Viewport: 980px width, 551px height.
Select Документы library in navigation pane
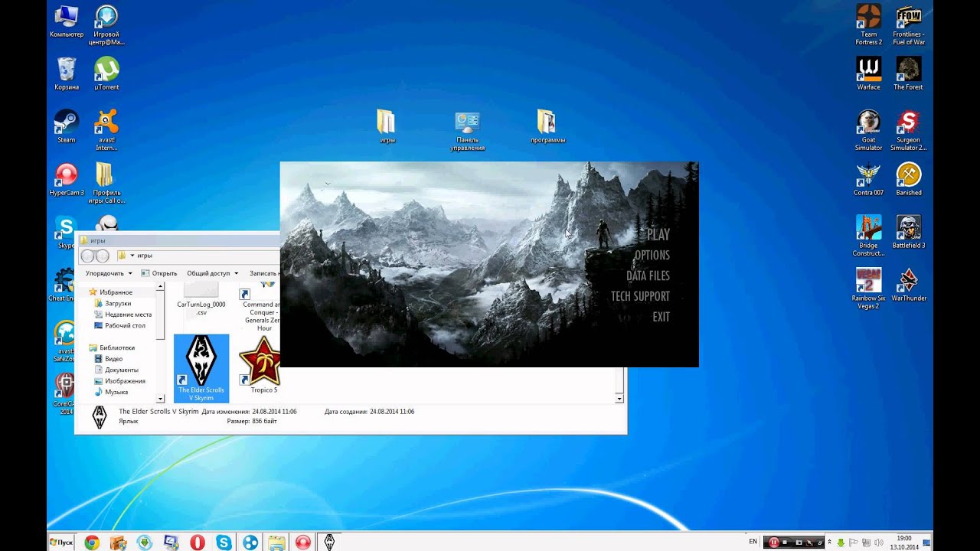tap(116, 370)
